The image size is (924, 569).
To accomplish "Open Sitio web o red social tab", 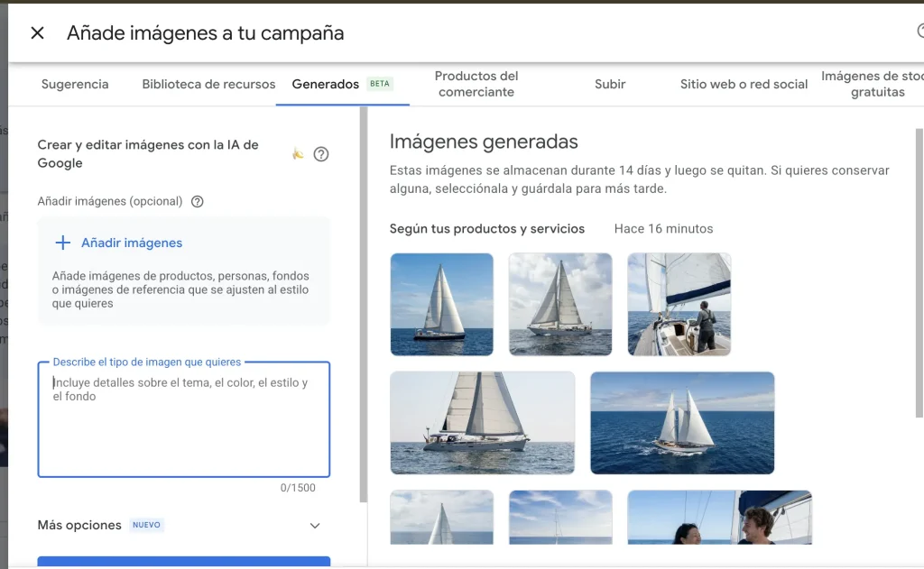I will pos(744,84).
